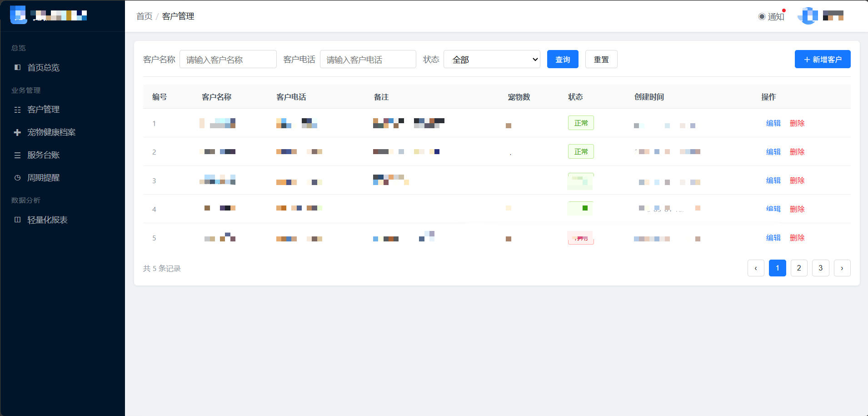Click the 正常 status tag in row 1
Screen dimensions: 868x416
581,123
